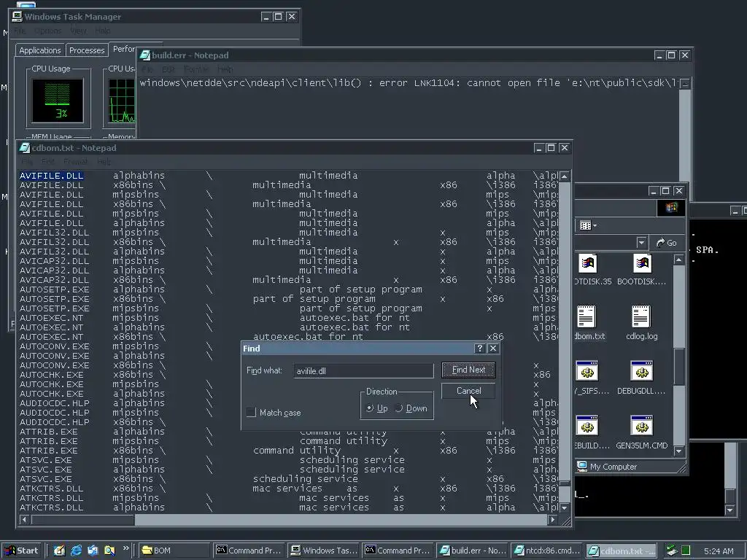
Task: Open the Options menu in Task Manager
Action: tap(47, 31)
